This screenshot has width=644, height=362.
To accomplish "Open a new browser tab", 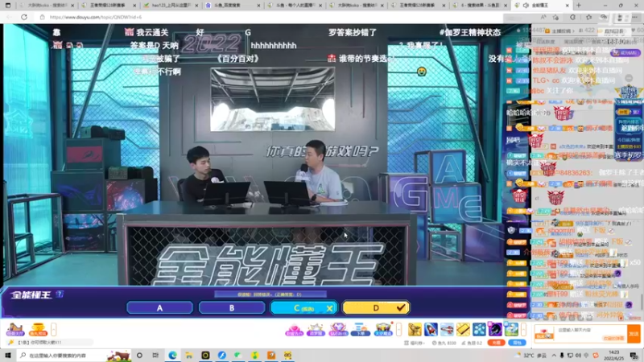I will [x=579, y=6].
